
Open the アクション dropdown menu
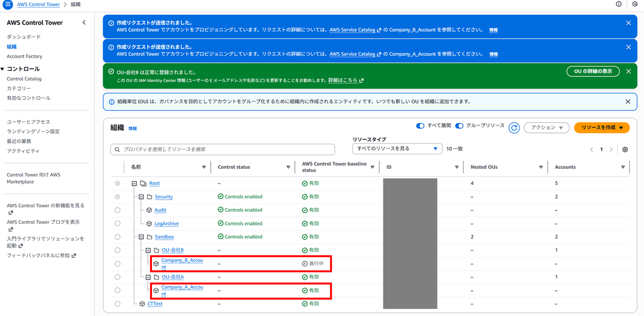click(546, 128)
